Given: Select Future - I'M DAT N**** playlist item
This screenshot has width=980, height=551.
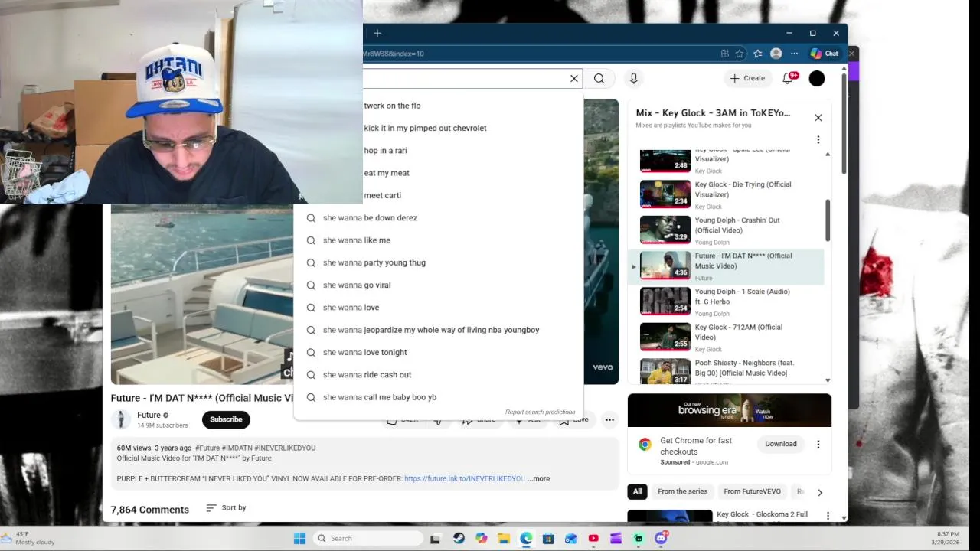Looking at the screenshot, I should point(726,266).
